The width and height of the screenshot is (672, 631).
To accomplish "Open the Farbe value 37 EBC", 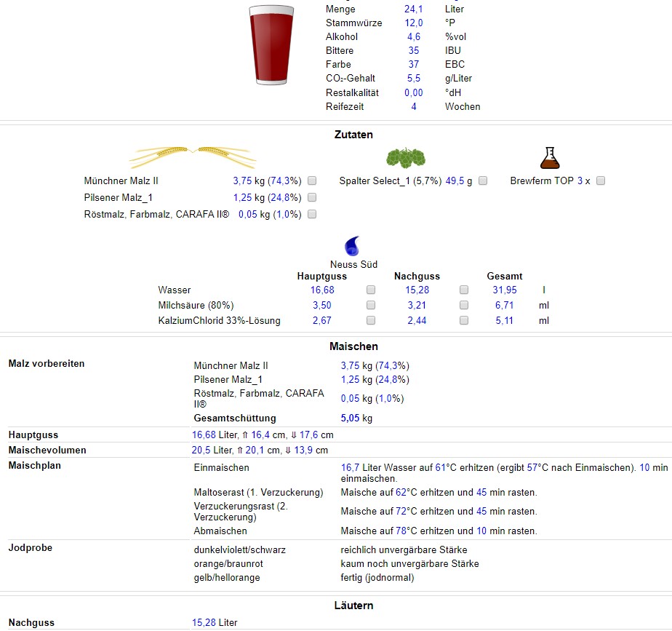I will (413, 65).
